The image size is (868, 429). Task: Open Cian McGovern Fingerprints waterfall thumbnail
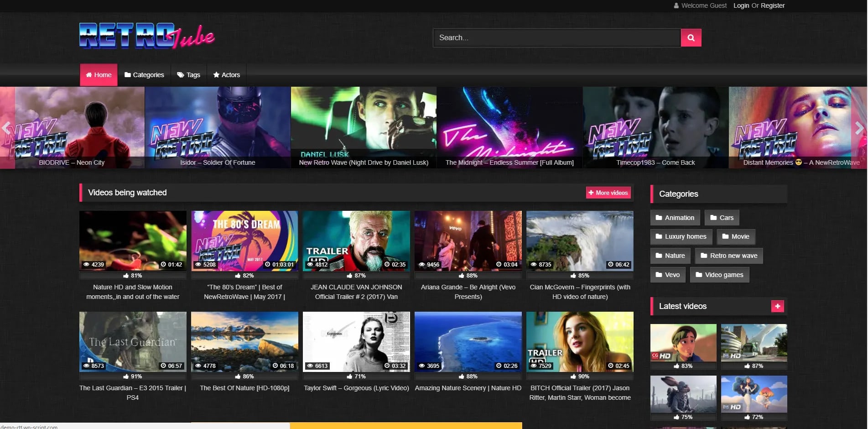[580, 241]
